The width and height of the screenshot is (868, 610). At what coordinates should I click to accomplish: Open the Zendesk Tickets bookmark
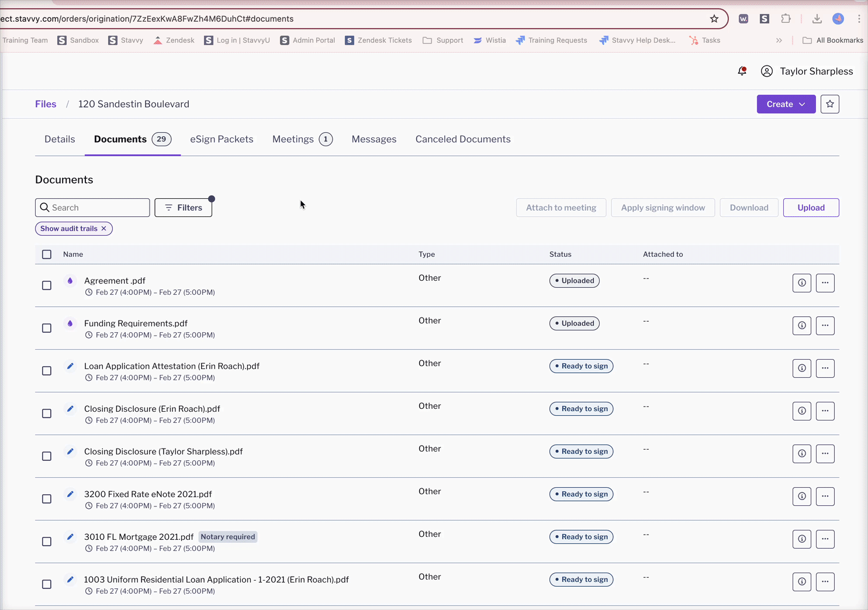click(x=379, y=40)
